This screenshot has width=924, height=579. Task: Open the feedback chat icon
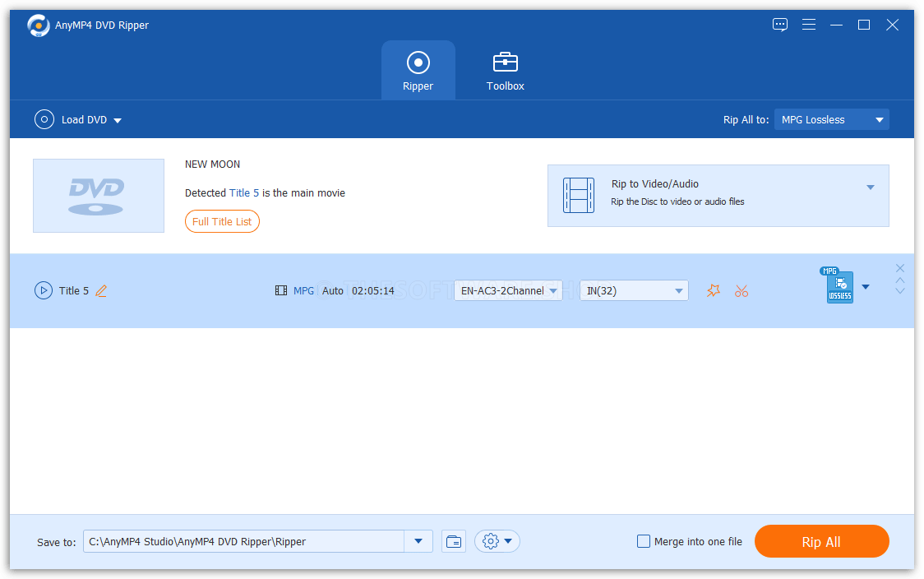pyautogui.click(x=779, y=25)
